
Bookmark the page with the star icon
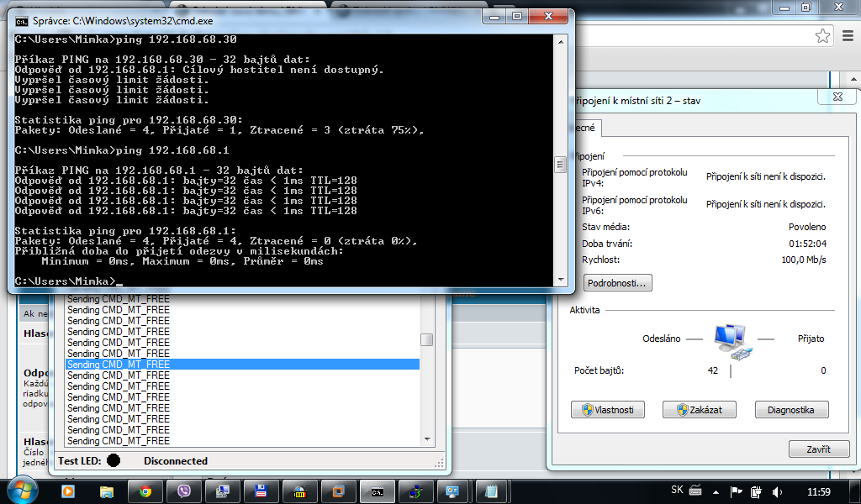click(822, 36)
